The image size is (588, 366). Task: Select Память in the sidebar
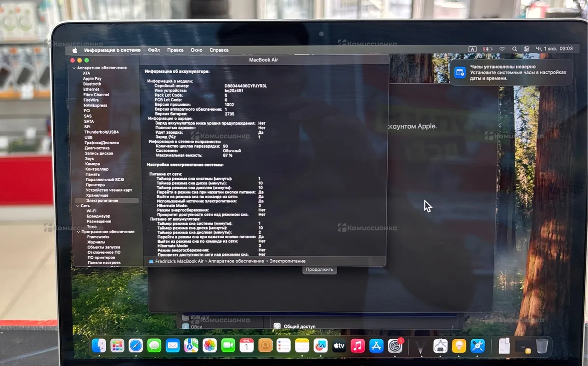(92, 174)
